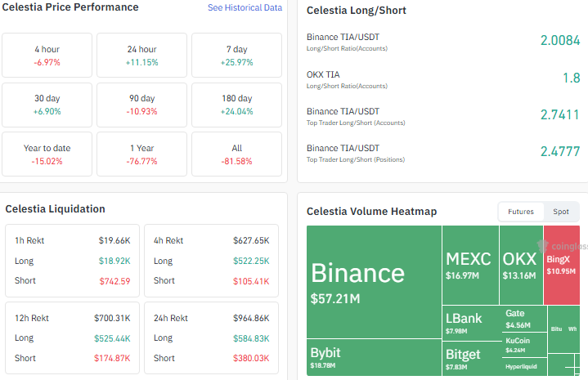Click the Top Trader Accounts ratio 2.7411
This screenshot has height=380, width=588.
click(560, 114)
